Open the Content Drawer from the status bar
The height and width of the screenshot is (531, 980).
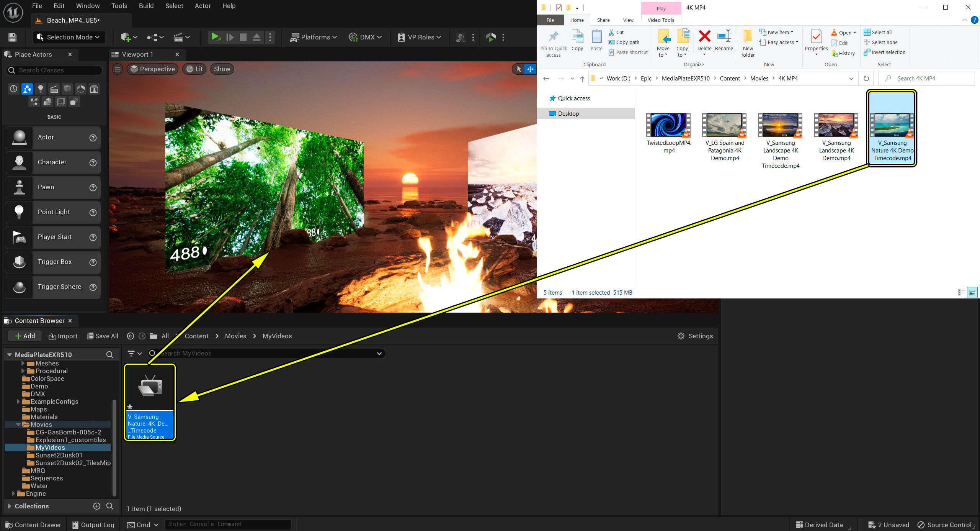33,524
